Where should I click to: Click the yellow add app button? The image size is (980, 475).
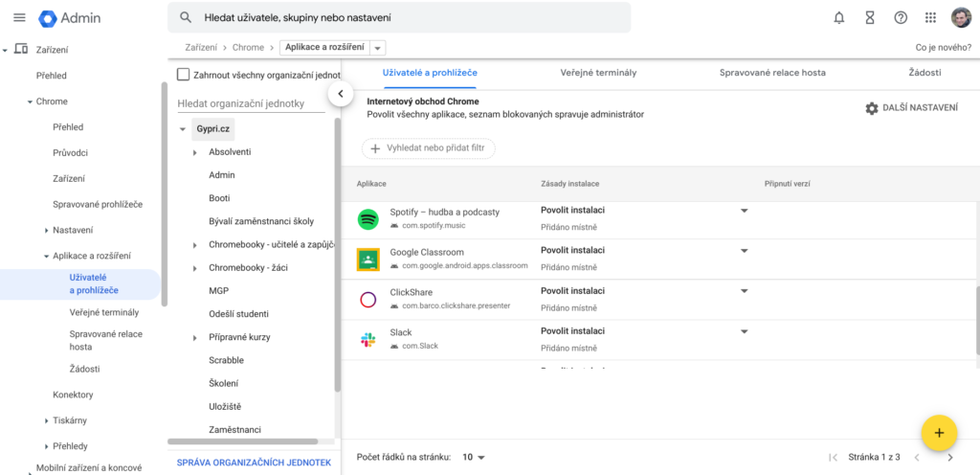(x=938, y=433)
